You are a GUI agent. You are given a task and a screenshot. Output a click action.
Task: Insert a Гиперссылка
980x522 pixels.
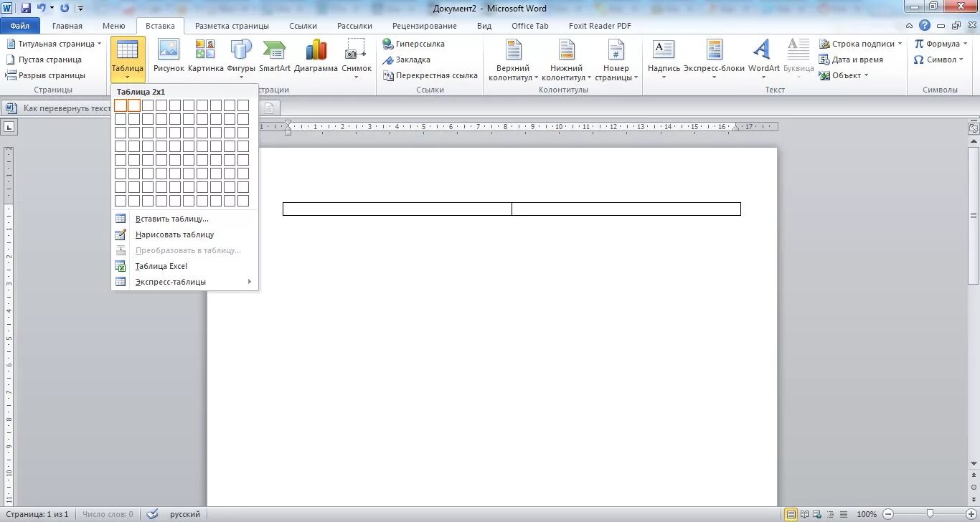pos(414,44)
